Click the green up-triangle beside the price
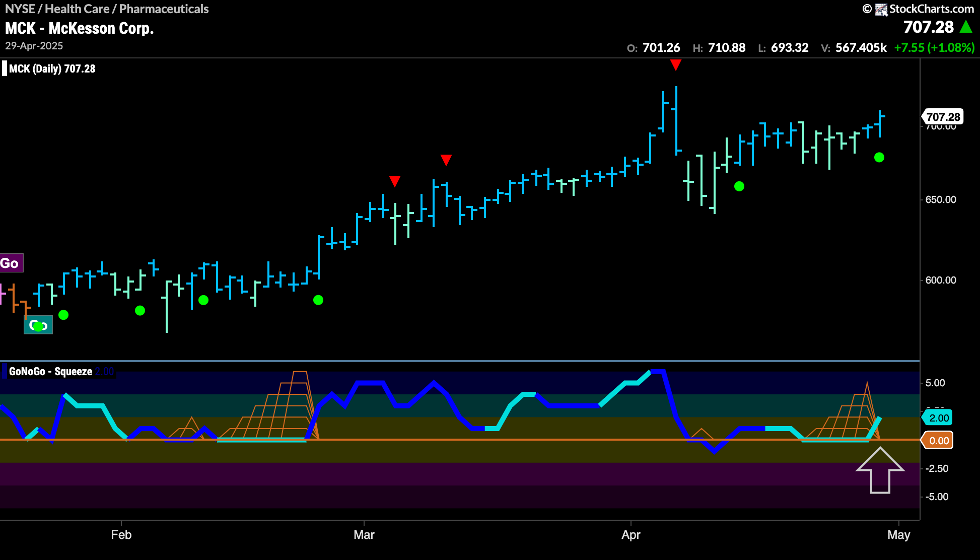 [966, 27]
